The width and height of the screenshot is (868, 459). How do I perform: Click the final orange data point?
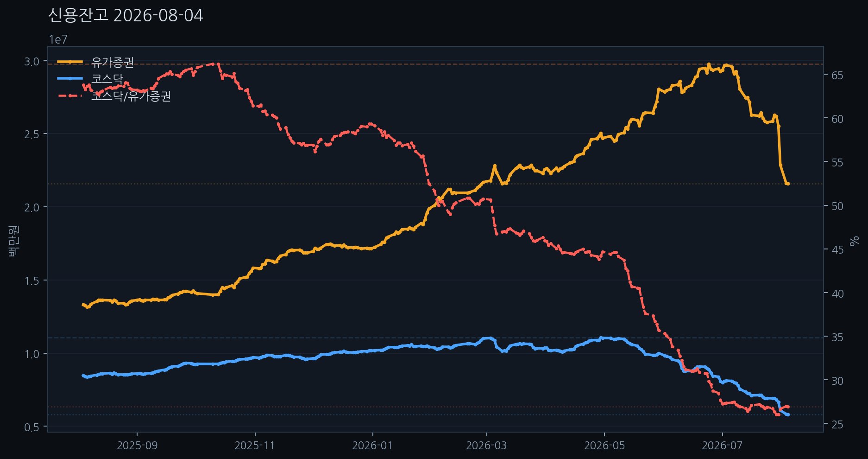pyautogui.click(x=787, y=184)
